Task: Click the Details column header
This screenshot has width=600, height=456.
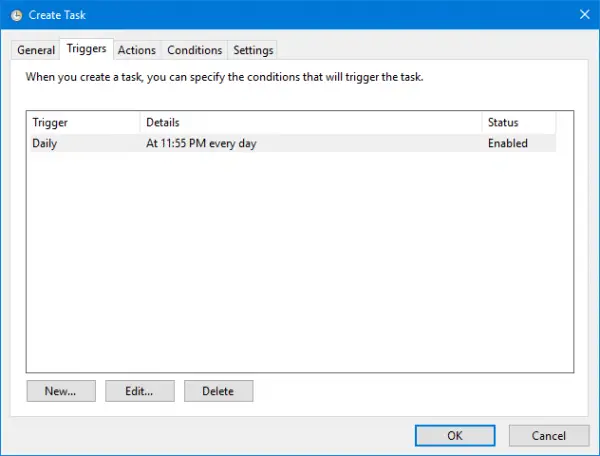Action: click(x=311, y=122)
